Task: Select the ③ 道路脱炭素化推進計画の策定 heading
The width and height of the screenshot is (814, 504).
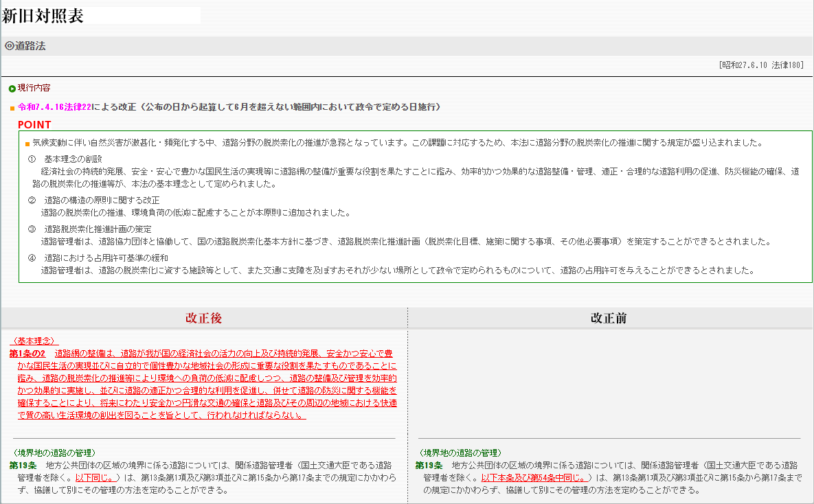Action: [89, 229]
